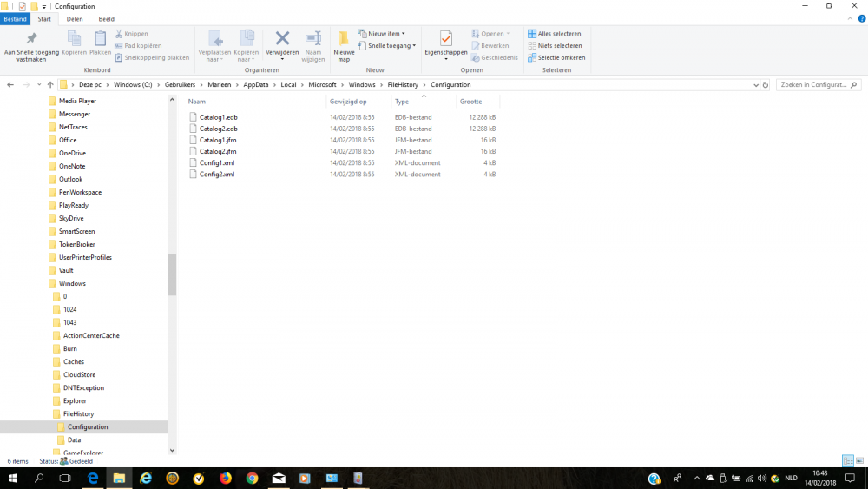Click AppData in the address path
Image resolution: width=868 pixels, height=489 pixels.
[x=256, y=85]
